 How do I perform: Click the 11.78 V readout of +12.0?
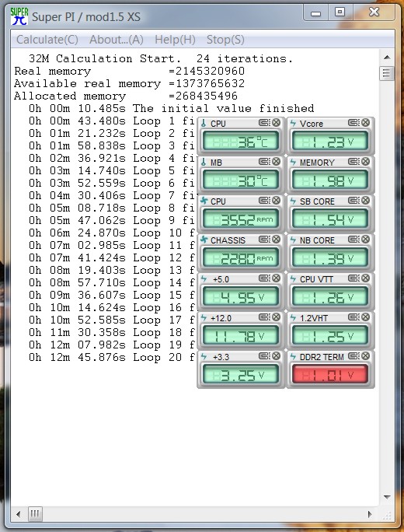[241, 336]
